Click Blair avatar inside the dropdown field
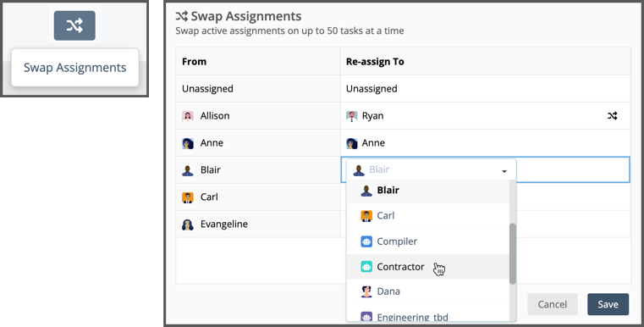The width and height of the screenshot is (644, 327). (359, 170)
